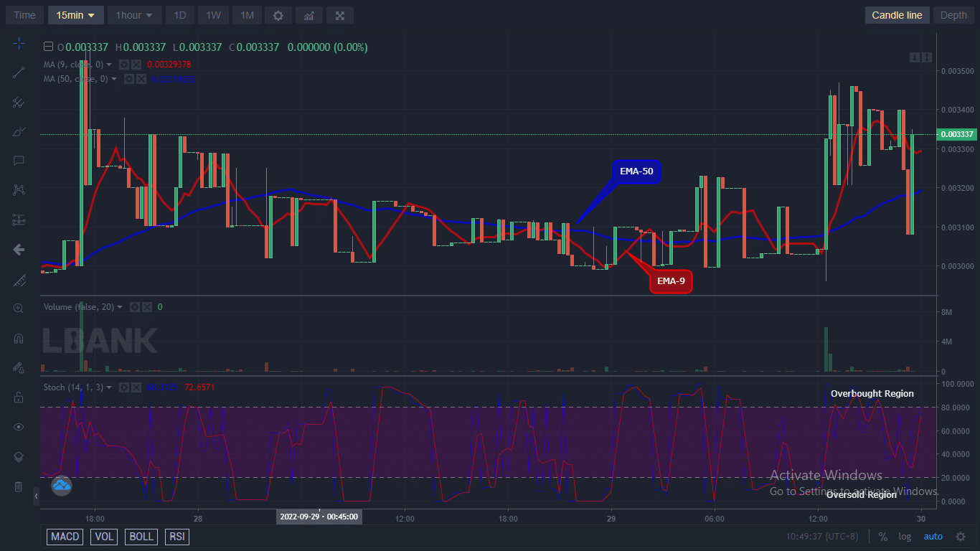Click the 0.003337 current price label
The width and height of the screenshot is (980, 551).
point(957,134)
